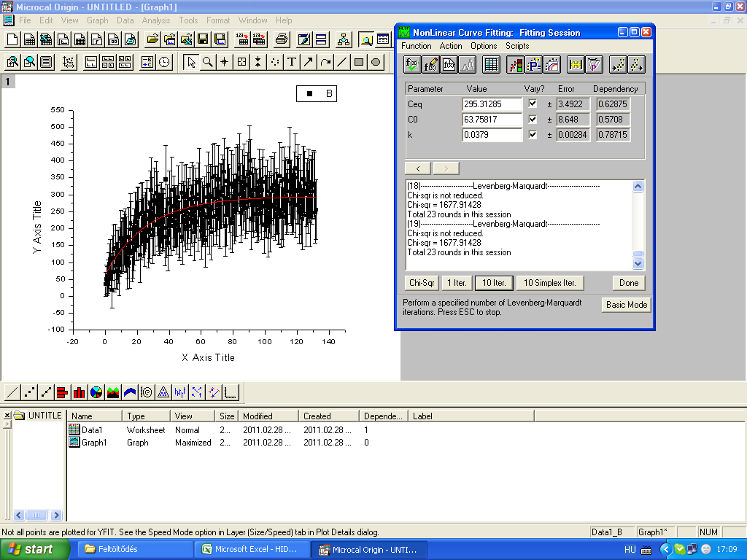Viewport: 747px width, 560px height.
Task: Click the 10 Simplex Iter. button
Action: [550, 283]
